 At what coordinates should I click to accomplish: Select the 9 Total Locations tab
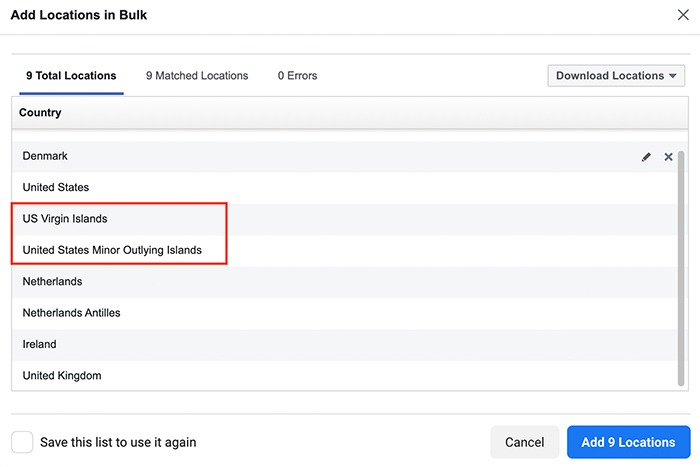pos(71,76)
